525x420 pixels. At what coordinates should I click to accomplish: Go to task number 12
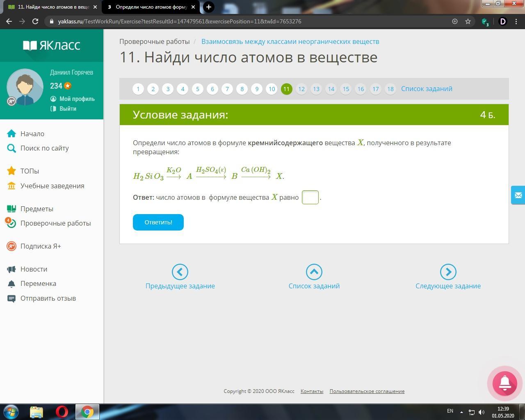301,89
